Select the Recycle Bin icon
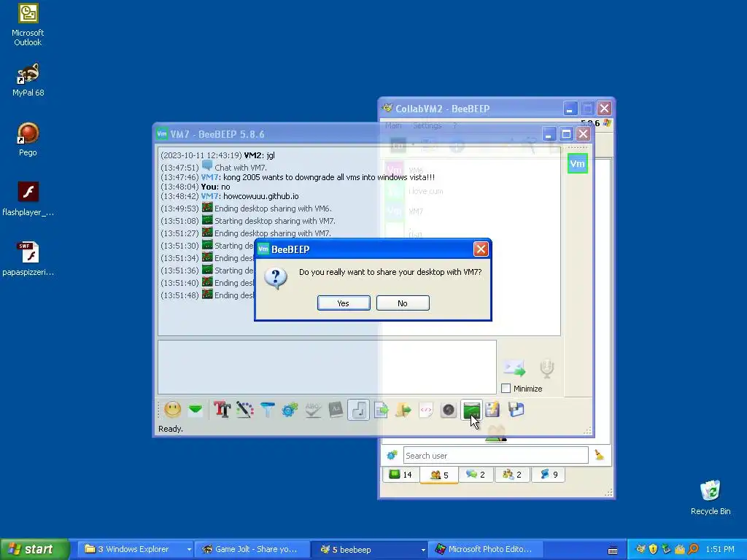Viewport: 747px width, 560px height. pyautogui.click(x=711, y=497)
